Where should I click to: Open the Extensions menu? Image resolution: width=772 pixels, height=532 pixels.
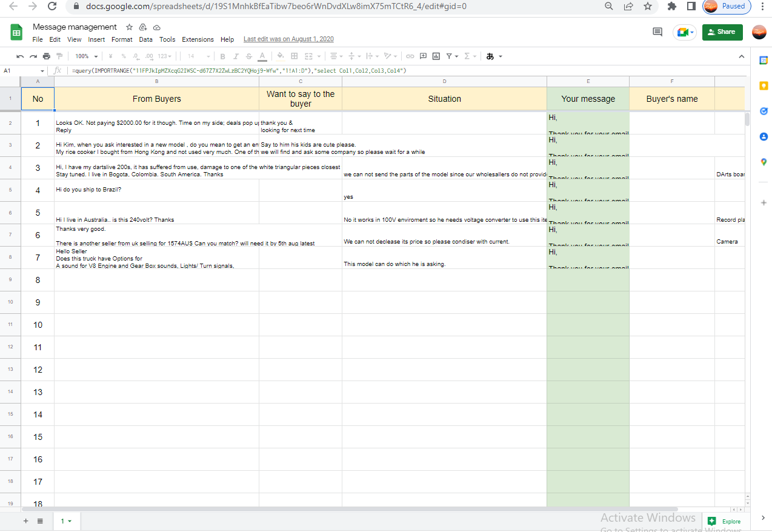pyautogui.click(x=198, y=39)
